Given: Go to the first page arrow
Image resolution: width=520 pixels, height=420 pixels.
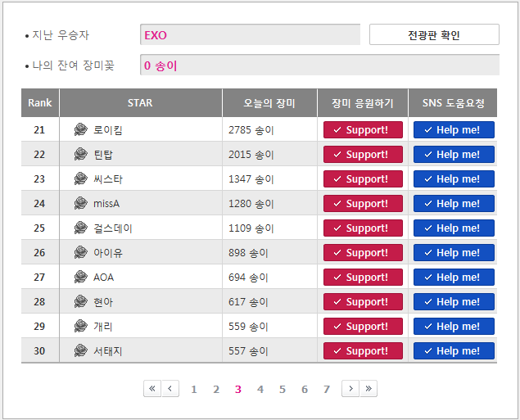Looking at the screenshot, I should pyautogui.click(x=152, y=389).
